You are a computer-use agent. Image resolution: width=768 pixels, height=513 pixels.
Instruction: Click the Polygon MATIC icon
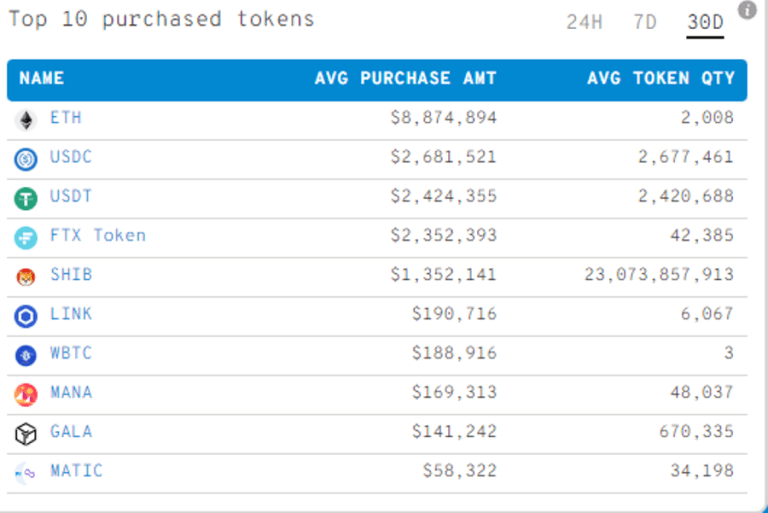click(x=26, y=472)
